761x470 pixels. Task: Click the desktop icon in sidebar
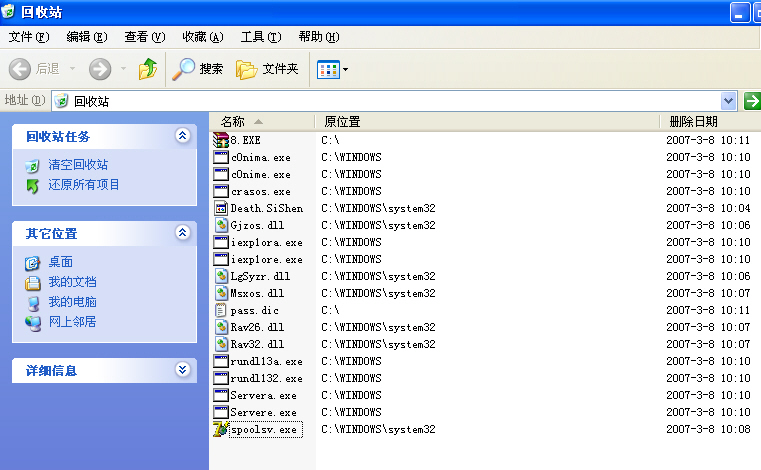(x=32, y=263)
